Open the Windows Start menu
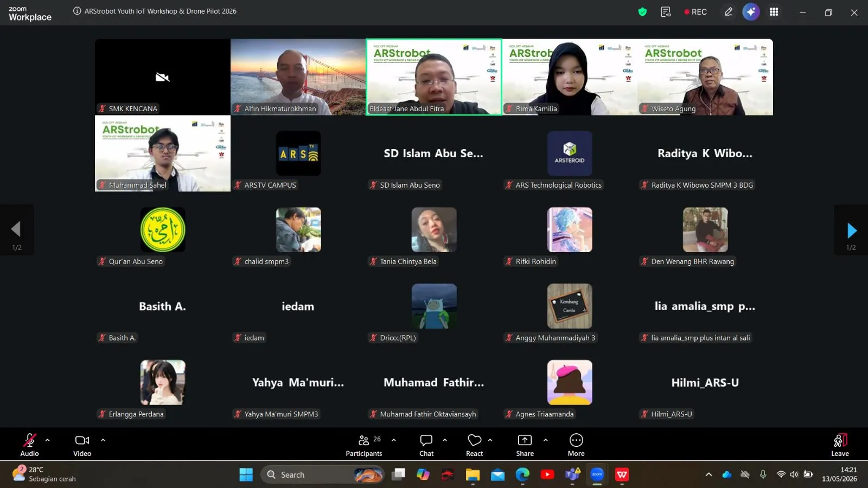The height and width of the screenshot is (488, 868). coord(246,474)
